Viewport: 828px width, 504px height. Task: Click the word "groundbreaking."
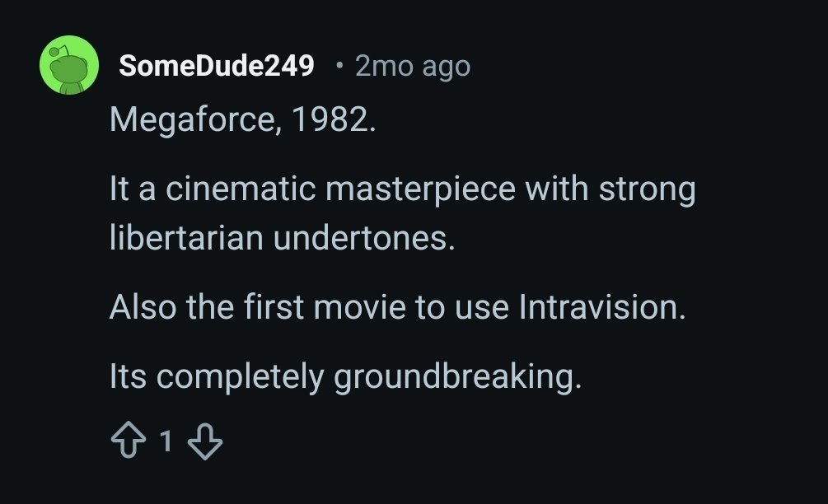(458, 377)
